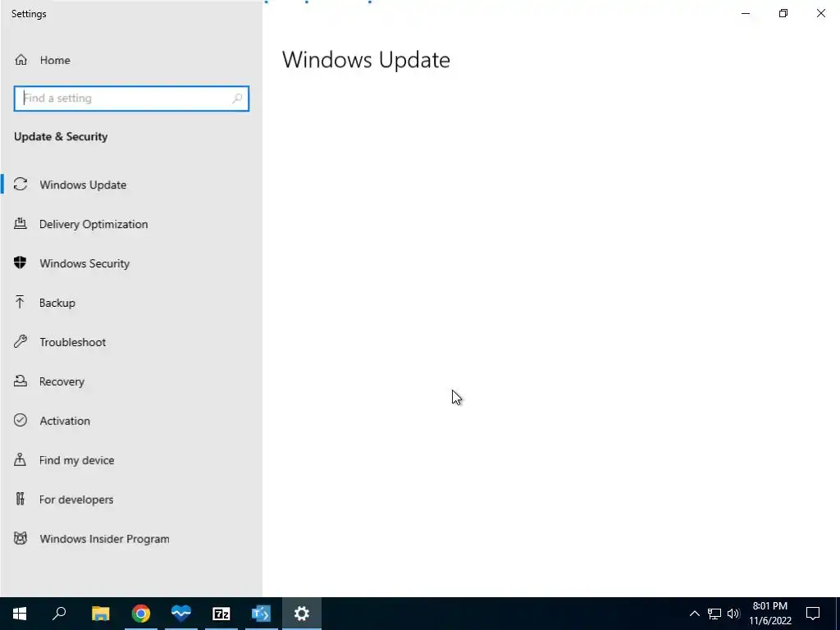Viewport: 840px width, 630px height.
Task: Click the Home house icon
Action: click(x=21, y=60)
